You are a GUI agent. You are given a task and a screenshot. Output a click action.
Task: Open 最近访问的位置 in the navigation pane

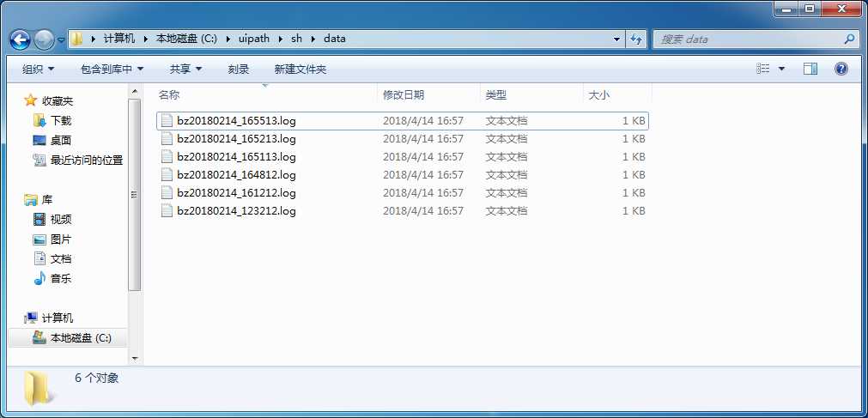coord(78,161)
